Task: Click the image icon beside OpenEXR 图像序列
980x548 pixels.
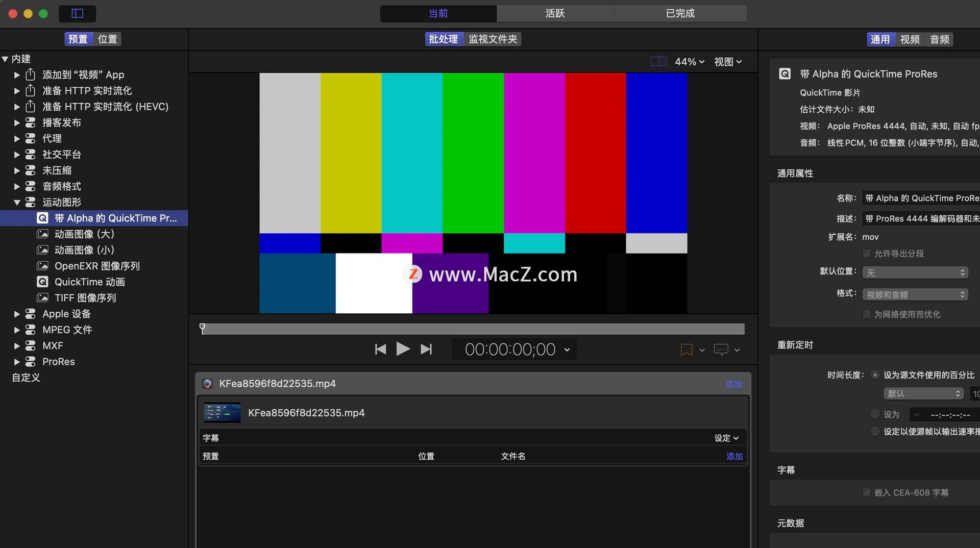Action: [x=43, y=266]
